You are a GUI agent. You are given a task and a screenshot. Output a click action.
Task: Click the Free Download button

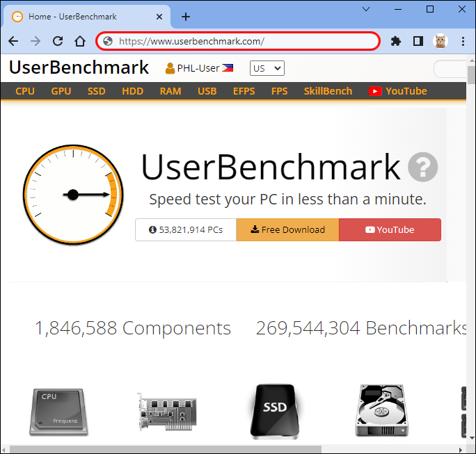[287, 230]
